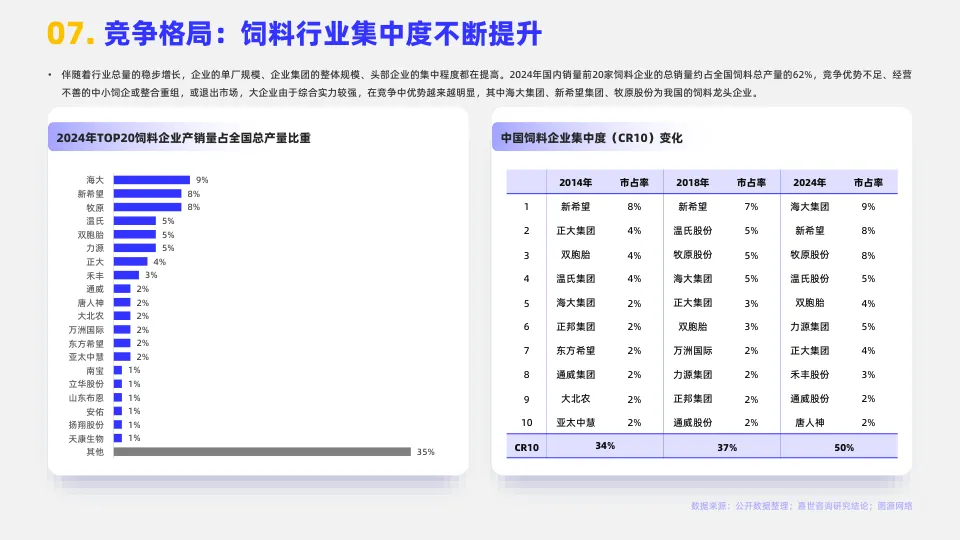Click the CR10 row label
The width and height of the screenshot is (960, 540).
pos(527,448)
